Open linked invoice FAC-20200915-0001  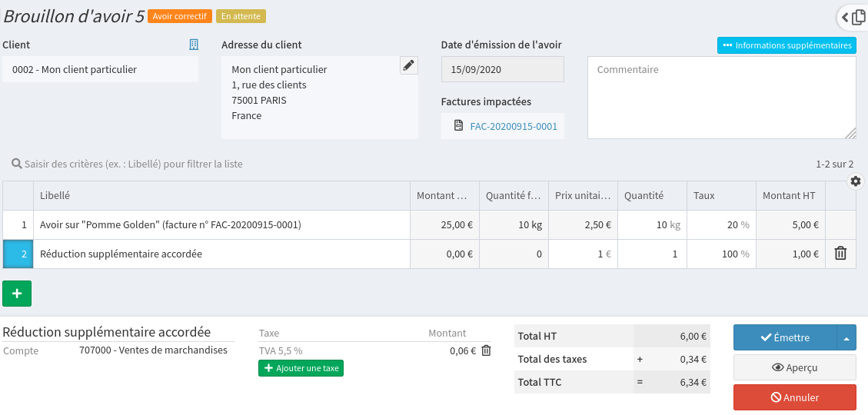point(513,126)
